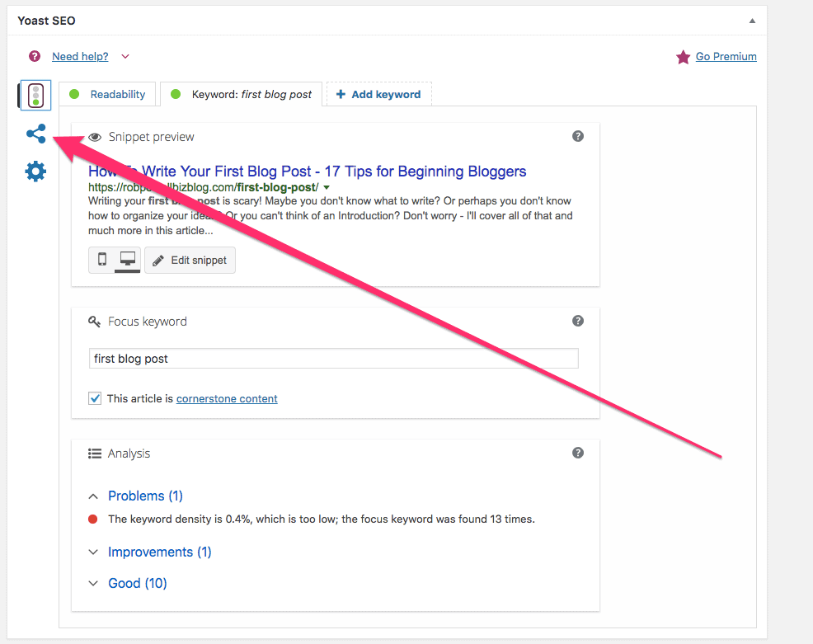Switch snippet to desktop preview
This screenshot has width=813, height=644.
tap(128, 259)
